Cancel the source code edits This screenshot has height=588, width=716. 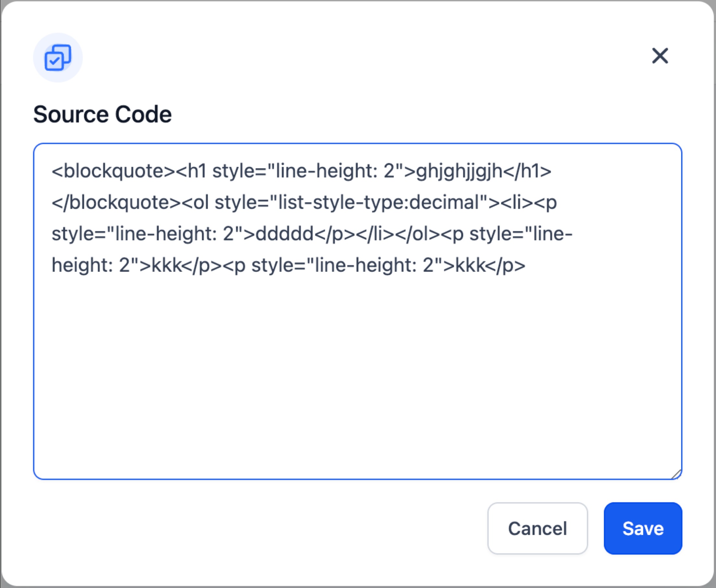pos(537,528)
